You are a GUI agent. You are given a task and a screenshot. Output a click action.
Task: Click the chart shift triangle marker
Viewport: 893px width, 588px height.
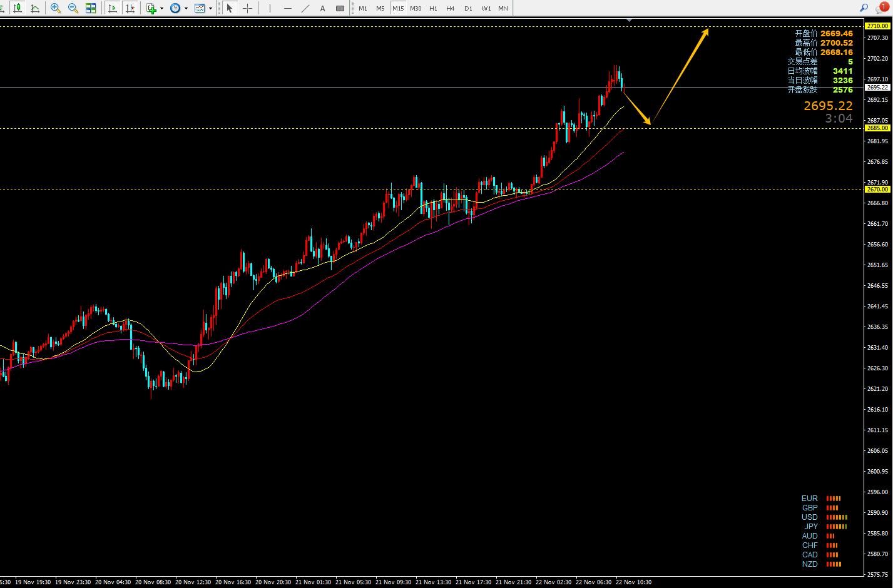[629, 20]
